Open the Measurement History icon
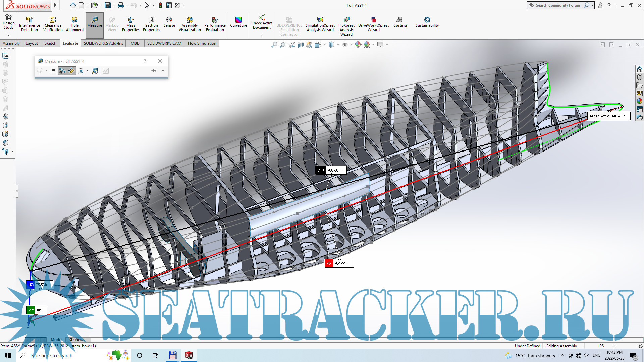This screenshot has height=362, width=644. pos(95,71)
